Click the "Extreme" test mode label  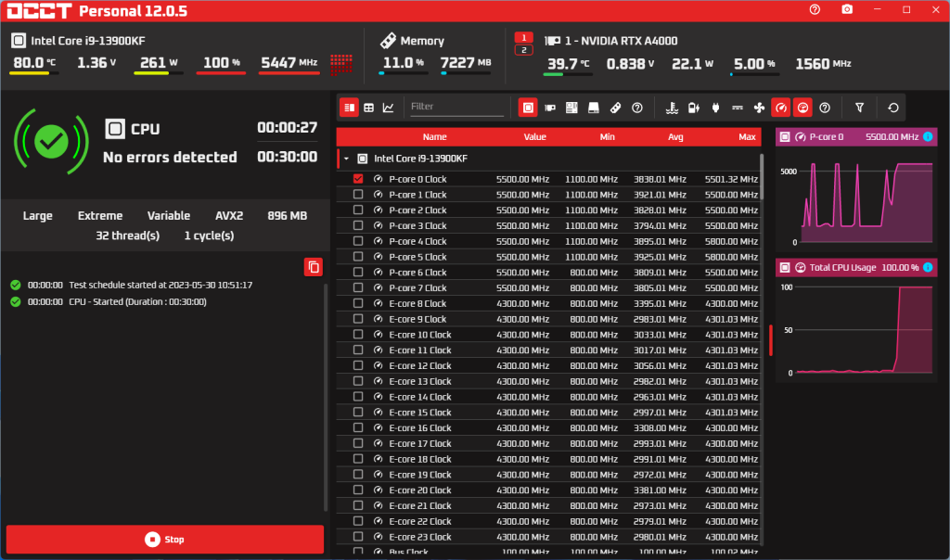pyautogui.click(x=100, y=215)
